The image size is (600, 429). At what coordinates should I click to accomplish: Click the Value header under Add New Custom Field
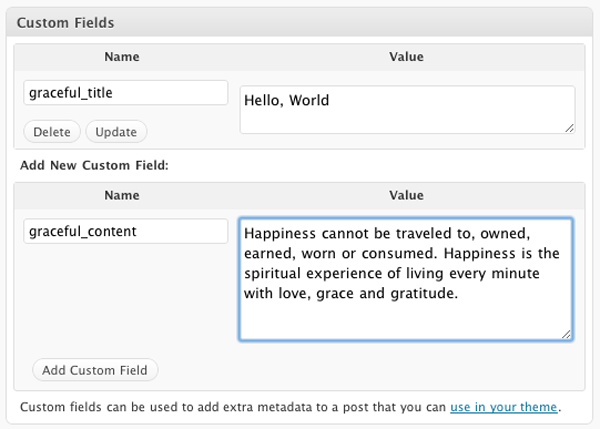[x=406, y=195]
